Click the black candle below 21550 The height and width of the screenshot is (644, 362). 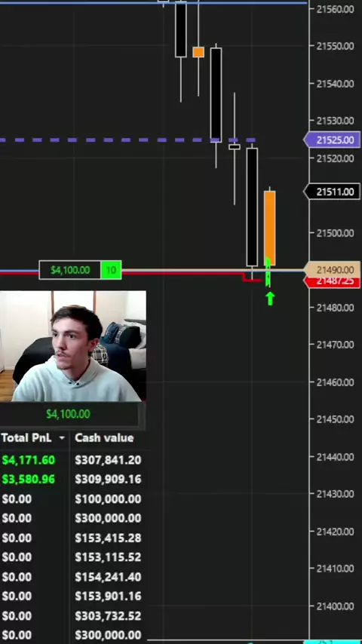[216, 94]
